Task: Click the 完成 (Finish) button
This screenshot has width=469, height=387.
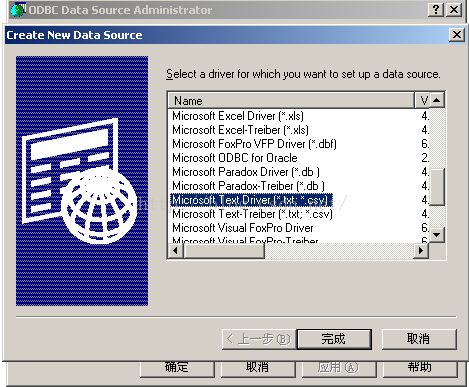Action: click(334, 339)
